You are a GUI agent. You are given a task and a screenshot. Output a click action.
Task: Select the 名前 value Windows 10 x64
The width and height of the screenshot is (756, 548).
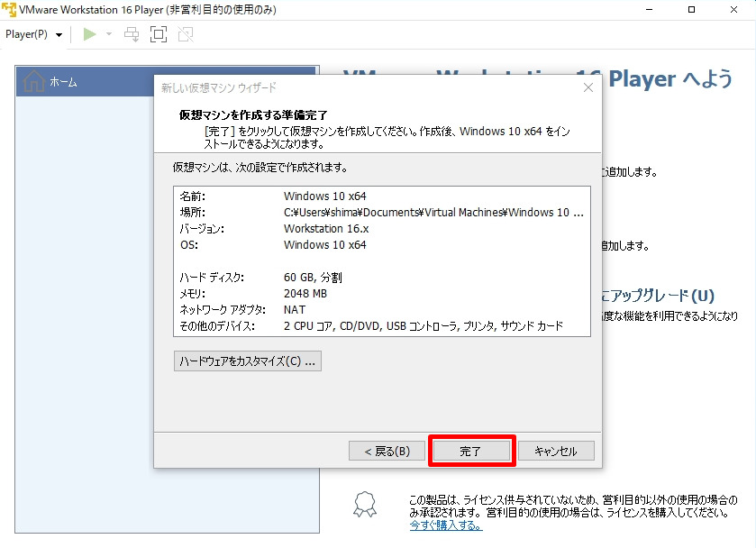coord(325,196)
